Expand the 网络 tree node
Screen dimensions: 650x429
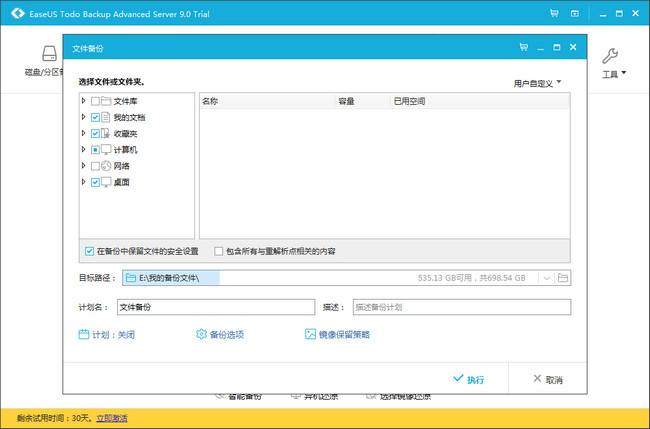click(83, 165)
